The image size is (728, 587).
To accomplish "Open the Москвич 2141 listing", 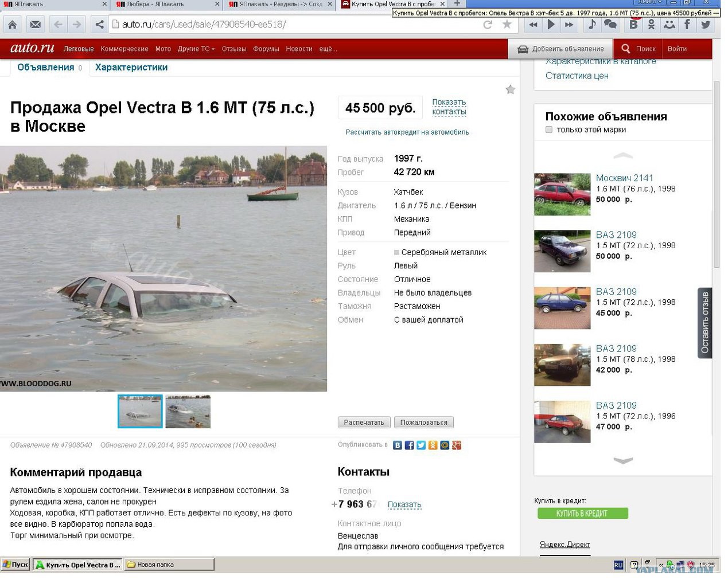I will (625, 178).
